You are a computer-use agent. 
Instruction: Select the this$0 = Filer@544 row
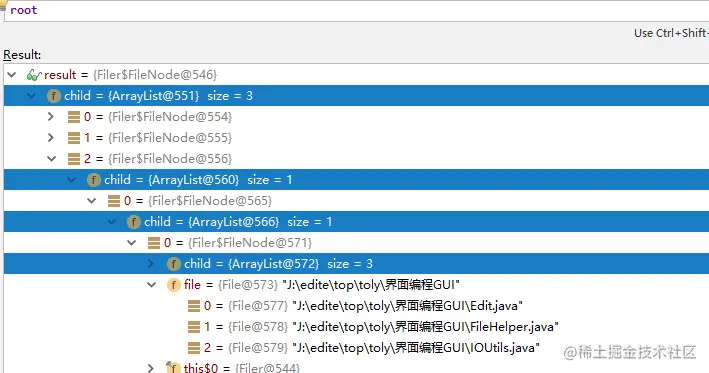coord(356,366)
